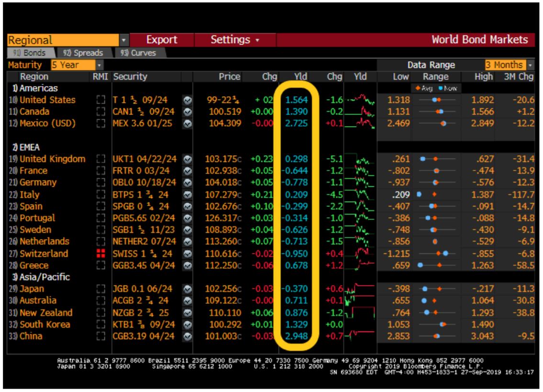Click the High column header
This screenshot has width=543, height=392.
tap(483, 77)
